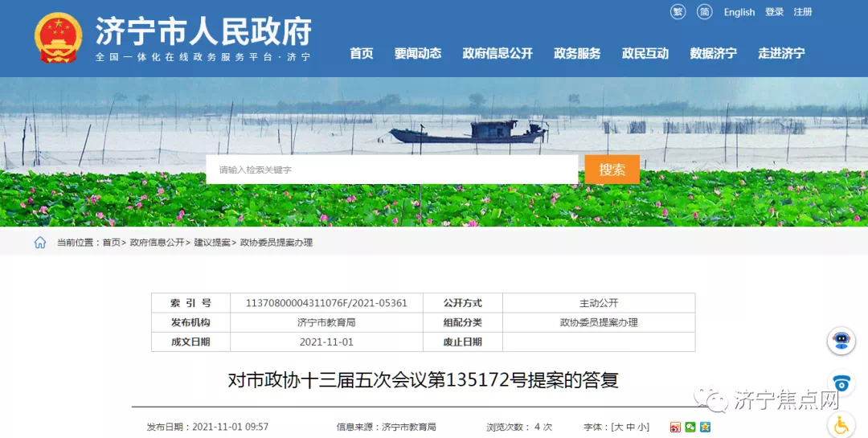This screenshot has width=868, height=438.
Task: Click the orange 搜索 button
Action: click(612, 170)
